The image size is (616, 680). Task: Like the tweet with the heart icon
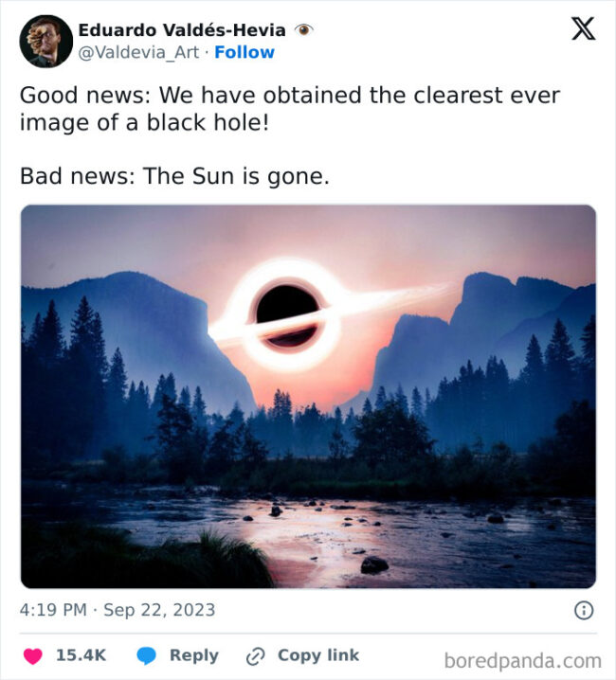[x=33, y=655]
